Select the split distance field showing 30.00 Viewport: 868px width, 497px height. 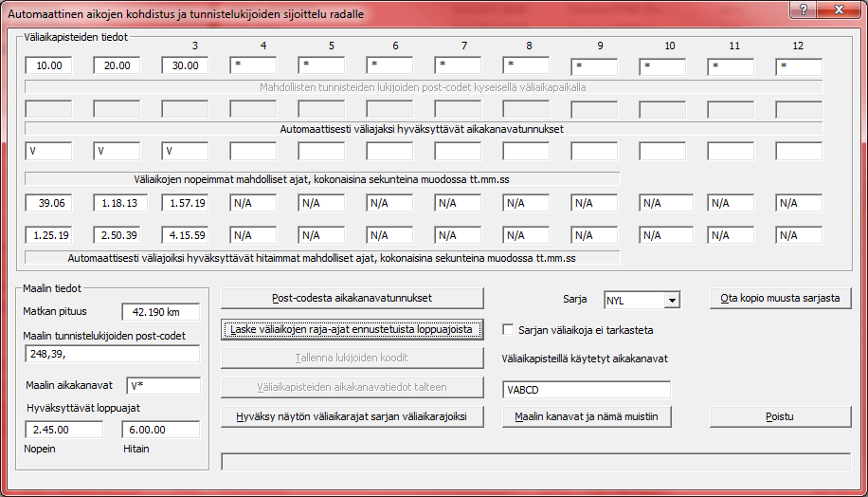coord(185,66)
